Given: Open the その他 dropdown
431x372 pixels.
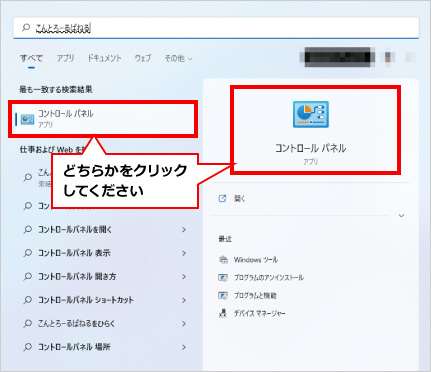Looking at the screenshot, I should (x=178, y=59).
